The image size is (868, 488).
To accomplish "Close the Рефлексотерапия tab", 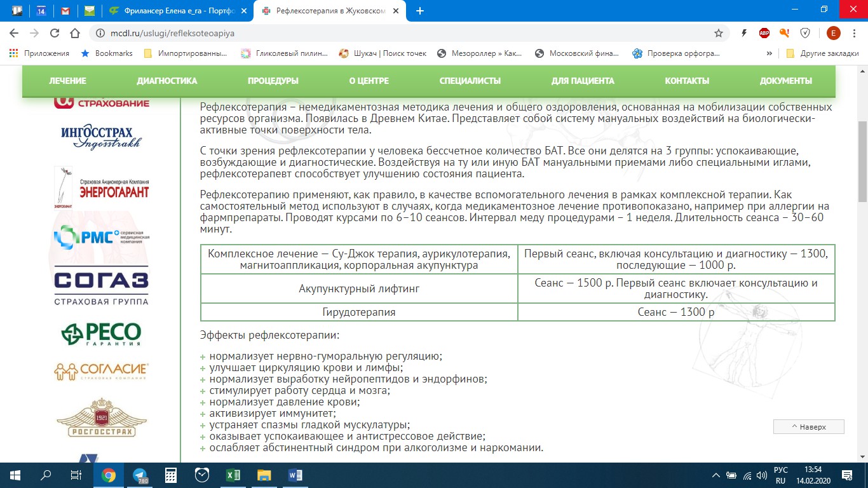I will pyautogui.click(x=397, y=11).
